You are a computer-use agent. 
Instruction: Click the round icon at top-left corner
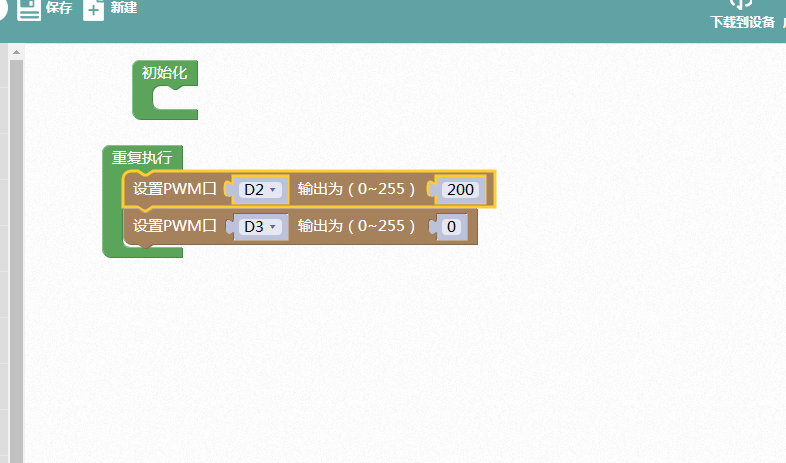3,10
